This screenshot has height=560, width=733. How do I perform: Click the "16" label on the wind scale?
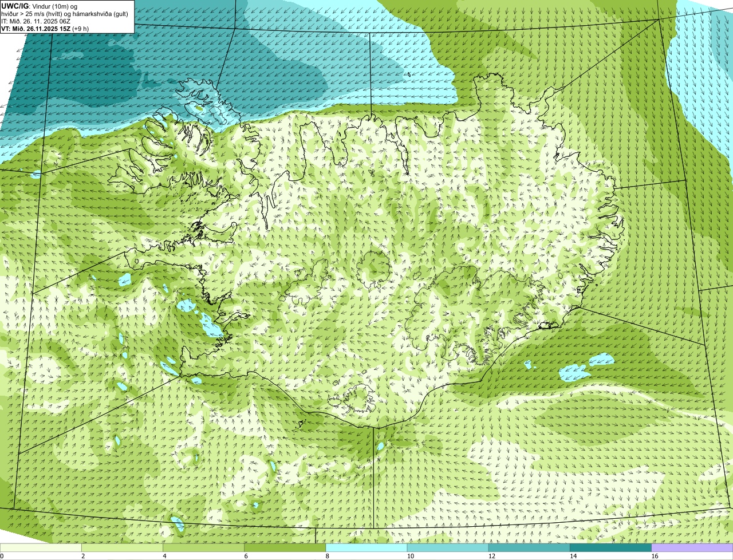(654, 556)
